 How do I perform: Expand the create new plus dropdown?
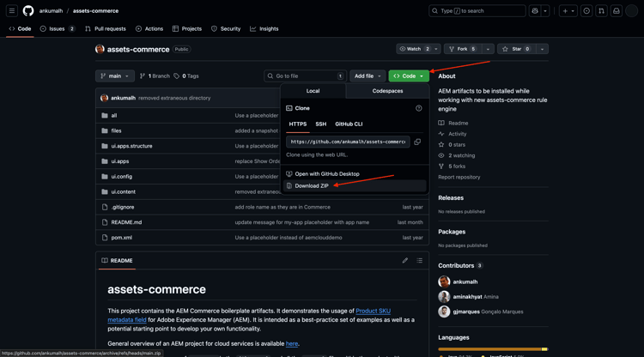tap(568, 10)
